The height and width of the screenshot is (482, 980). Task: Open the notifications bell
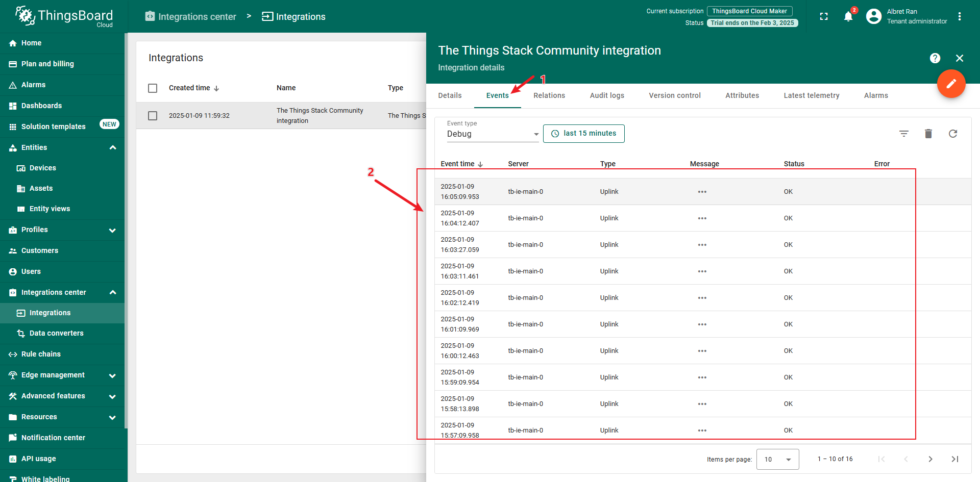click(x=848, y=16)
